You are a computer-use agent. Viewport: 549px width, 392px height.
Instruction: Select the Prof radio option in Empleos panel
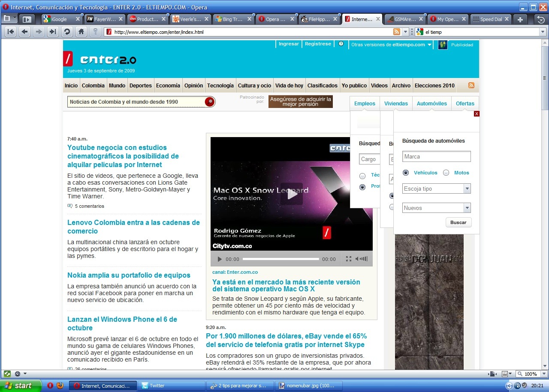[x=362, y=187]
